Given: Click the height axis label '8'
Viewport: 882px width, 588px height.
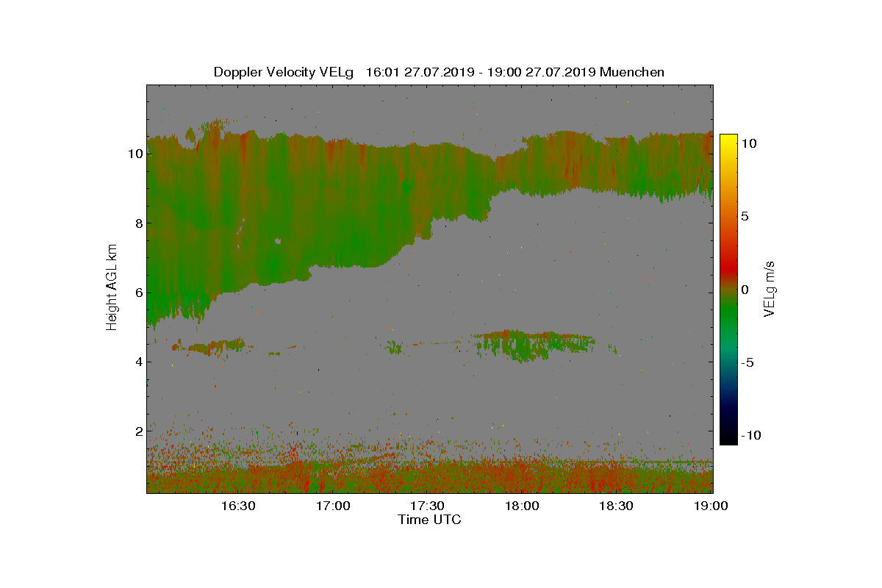Looking at the screenshot, I should pyautogui.click(x=137, y=223).
